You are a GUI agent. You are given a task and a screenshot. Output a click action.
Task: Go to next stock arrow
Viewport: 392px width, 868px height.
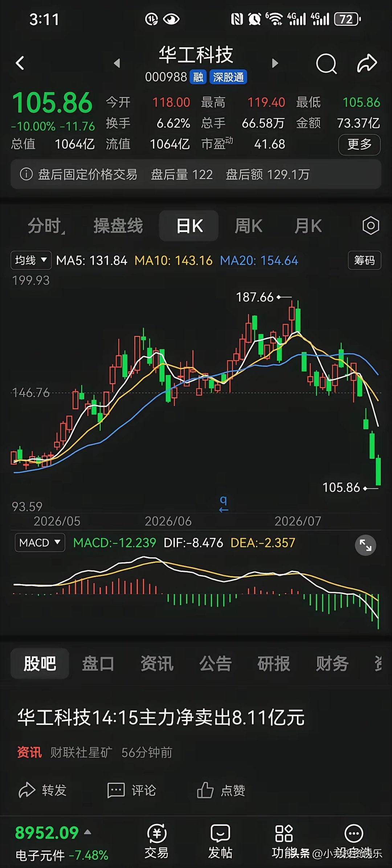[x=275, y=63]
